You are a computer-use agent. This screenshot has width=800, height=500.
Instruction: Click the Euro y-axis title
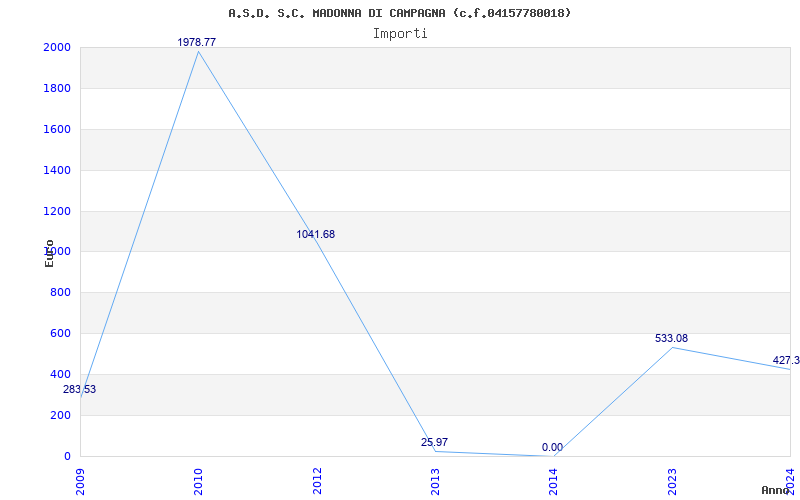click(49, 253)
